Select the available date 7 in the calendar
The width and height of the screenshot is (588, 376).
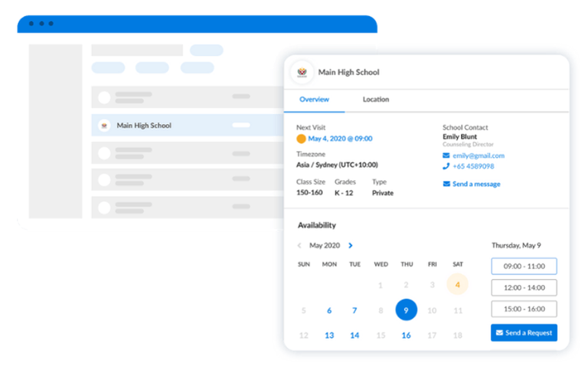click(x=355, y=311)
